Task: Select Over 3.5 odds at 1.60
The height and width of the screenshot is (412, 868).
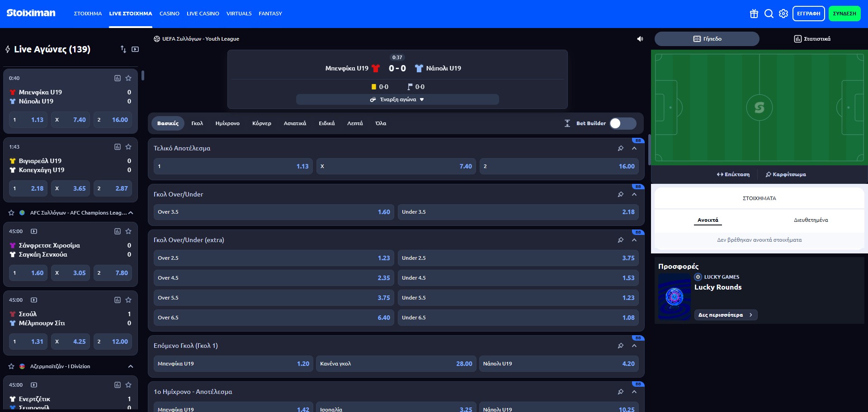Action: coord(274,212)
